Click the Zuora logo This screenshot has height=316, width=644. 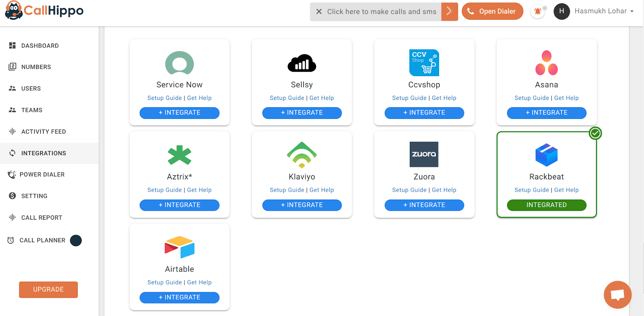pyautogui.click(x=424, y=154)
